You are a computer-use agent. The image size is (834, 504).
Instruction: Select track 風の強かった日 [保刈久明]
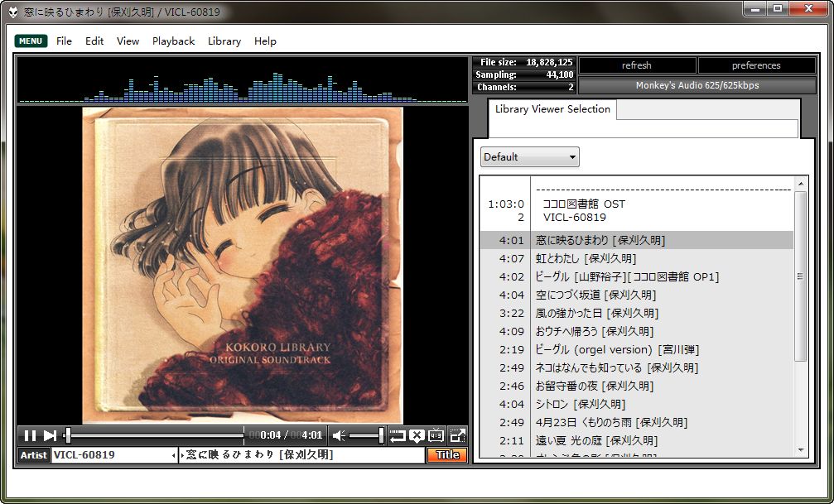[636, 313]
